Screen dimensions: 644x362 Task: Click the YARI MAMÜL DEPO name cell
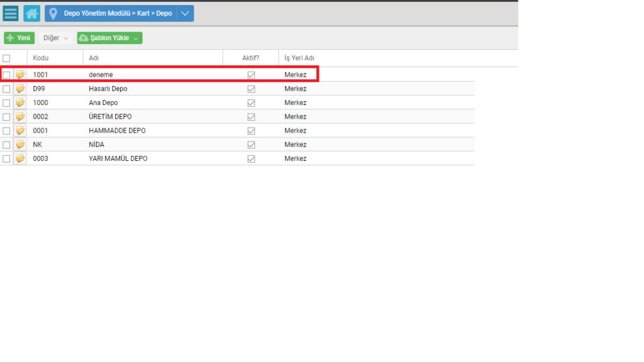tap(118, 158)
